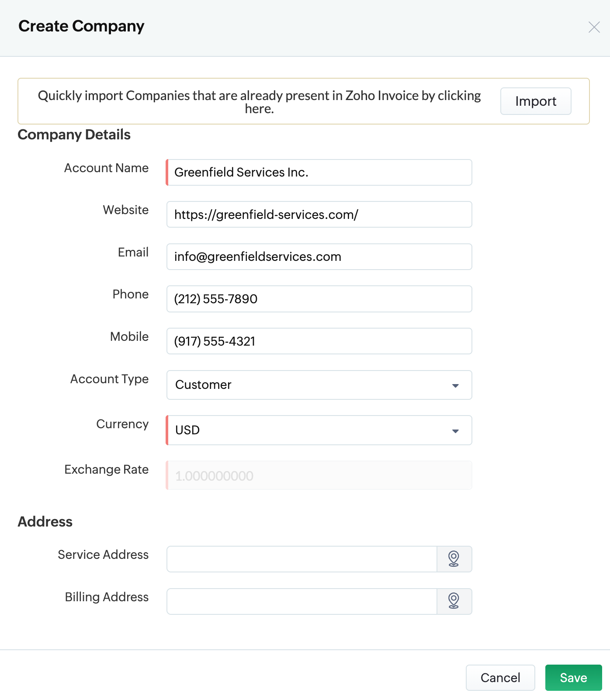The width and height of the screenshot is (610, 700).
Task: Click the Zoho Invoice import message text
Action: coord(259,101)
